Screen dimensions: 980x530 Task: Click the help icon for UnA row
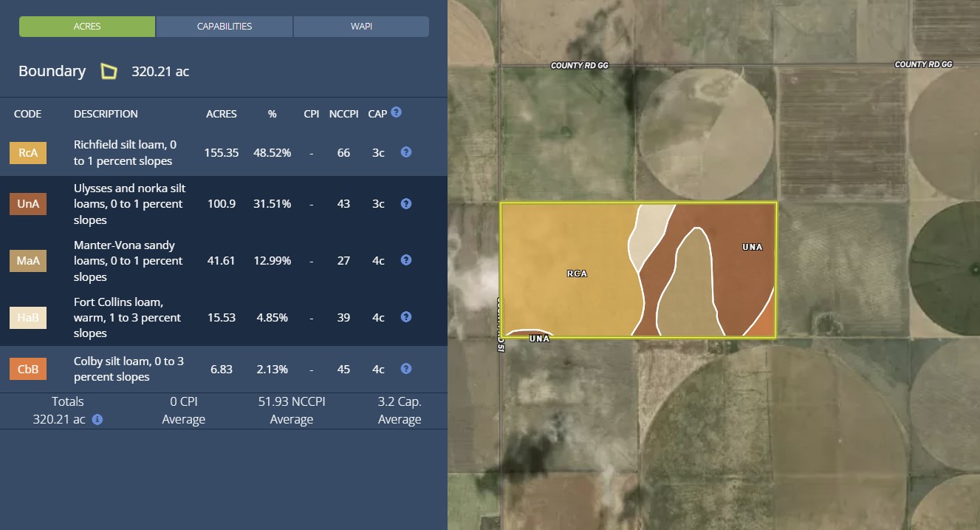point(405,203)
